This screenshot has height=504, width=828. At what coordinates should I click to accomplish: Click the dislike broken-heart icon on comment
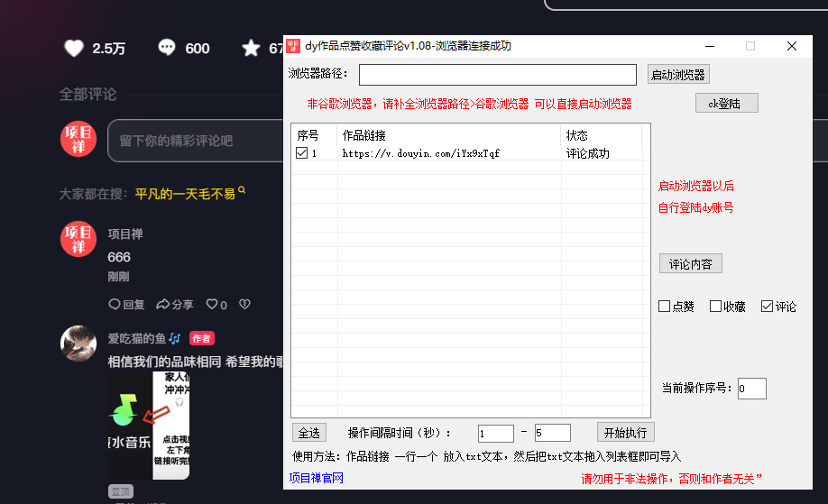click(244, 305)
